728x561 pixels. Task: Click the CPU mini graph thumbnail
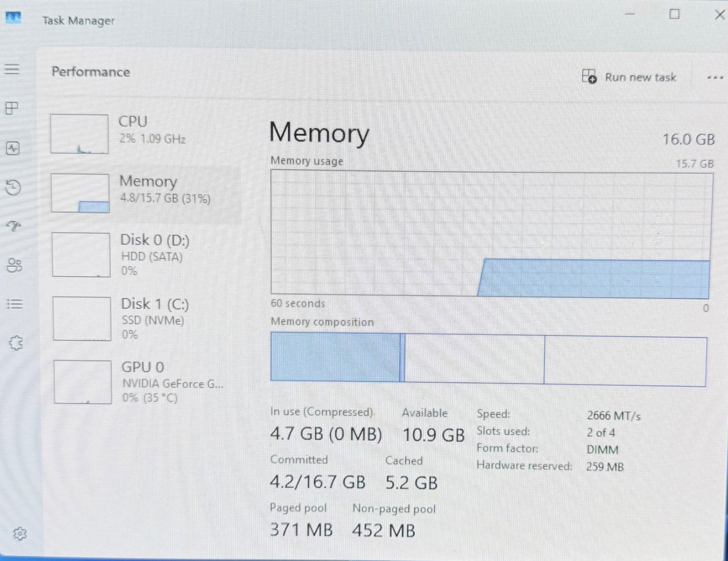tap(80, 134)
